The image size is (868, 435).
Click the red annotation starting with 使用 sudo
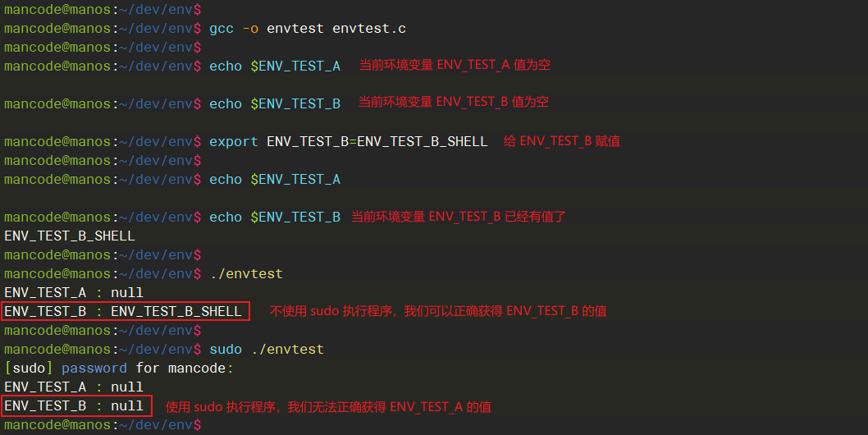[328, 406]
